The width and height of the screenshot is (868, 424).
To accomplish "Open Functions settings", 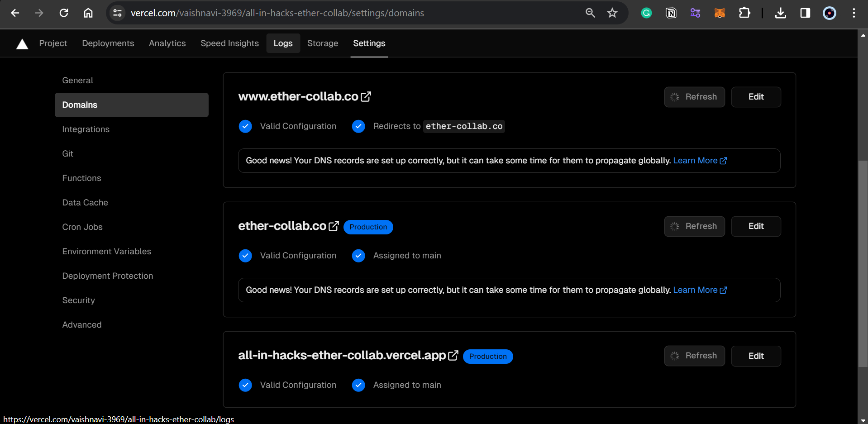I will click(132, 178).
